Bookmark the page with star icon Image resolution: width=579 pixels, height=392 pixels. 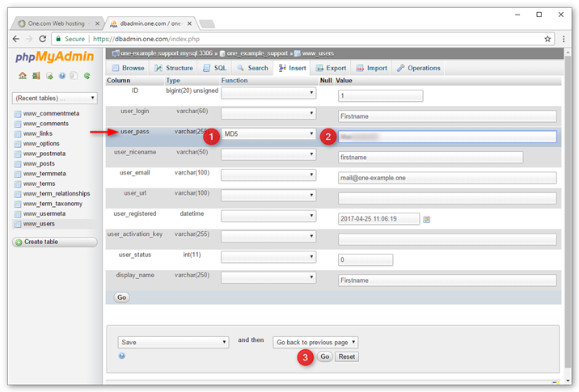click(x=547, y=39)
